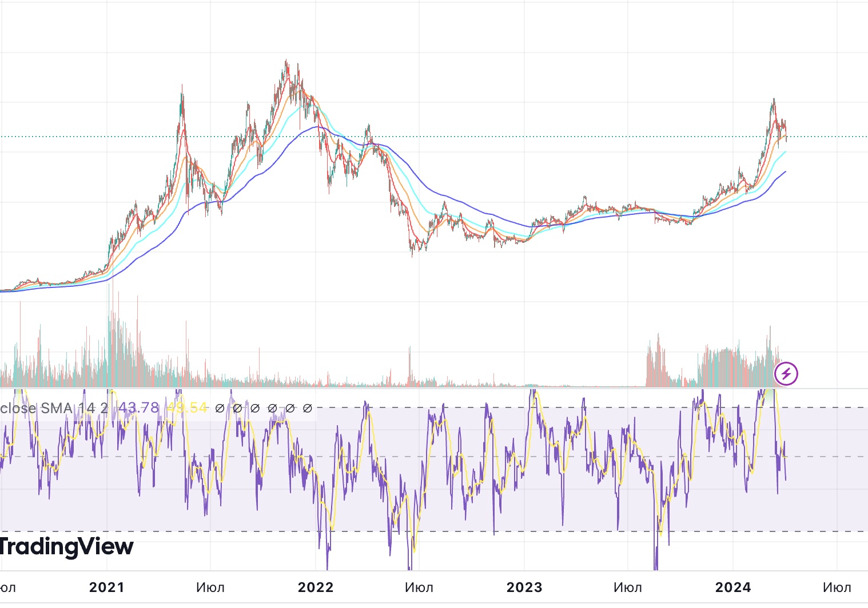This screenshot has width=868, height=608.
Task: Click the 2023 label on time axis
Action: tap(524, 587)
